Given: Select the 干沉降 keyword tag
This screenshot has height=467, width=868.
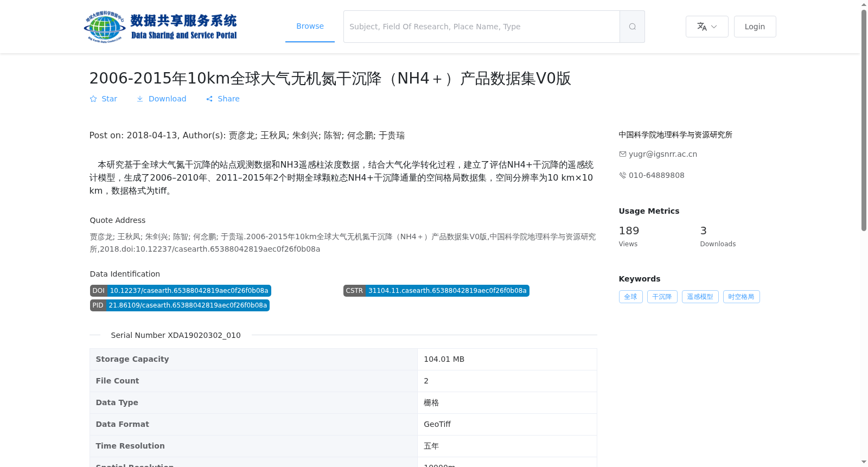Looking at the screenshot, I should [x=662, y=297].
